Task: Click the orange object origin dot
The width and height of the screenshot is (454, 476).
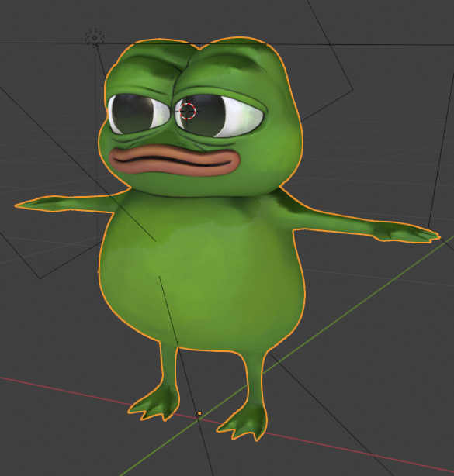Action: (x=199, y=413)
